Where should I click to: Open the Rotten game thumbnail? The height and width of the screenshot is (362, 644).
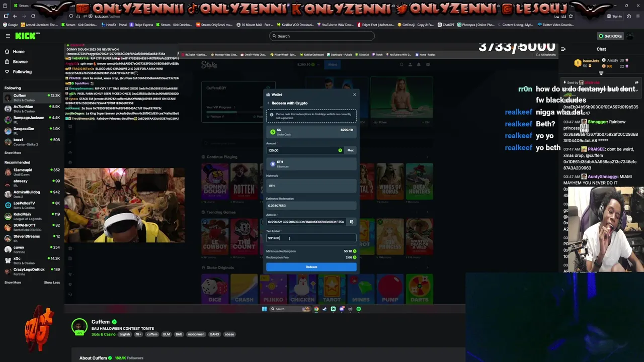pyautogui.click(x=244, y=181)
